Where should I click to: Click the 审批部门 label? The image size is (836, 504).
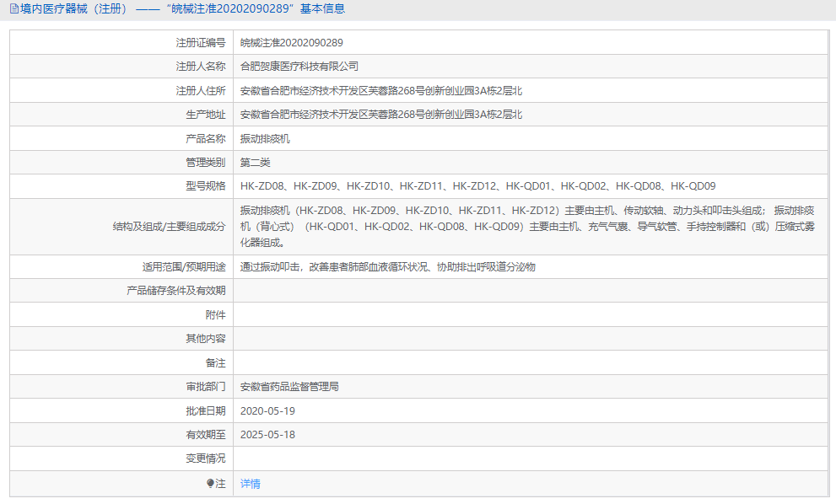click(x=205, y=387)
